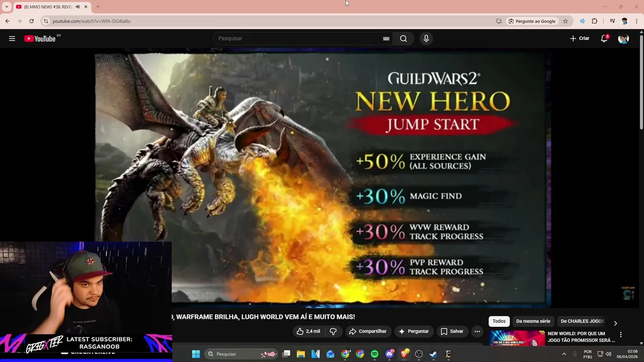Screen dimensions: 644x362
Task: Click the Criar create button
Action: click(x=580, y=38)
